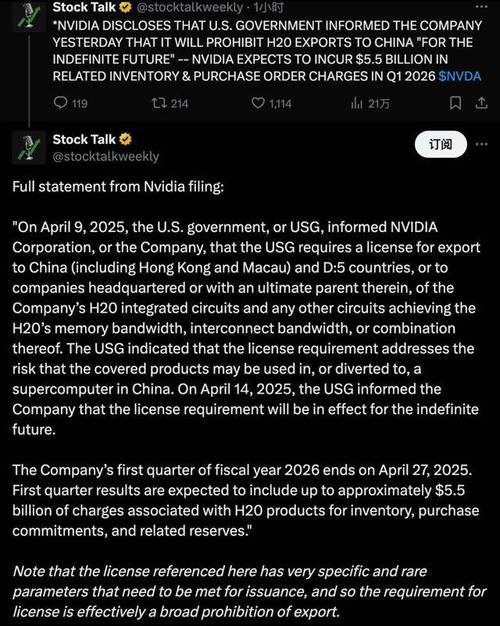The height and width of the screenshot is (626, 500).
Task: Open more options on the top tweet
Action: point(482,7)
